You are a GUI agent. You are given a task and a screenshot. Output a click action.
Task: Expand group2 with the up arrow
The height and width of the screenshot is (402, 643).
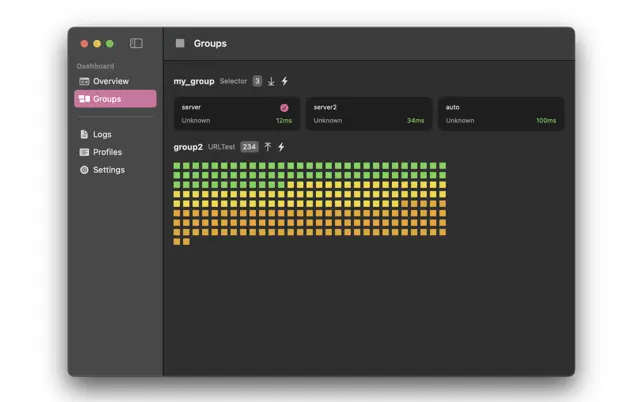267,147
